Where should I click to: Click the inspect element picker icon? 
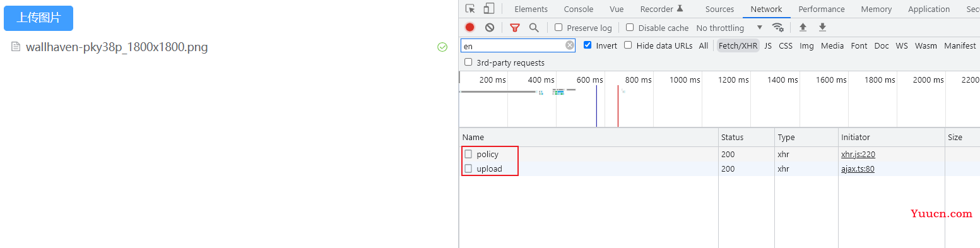(x=470, y=9)
